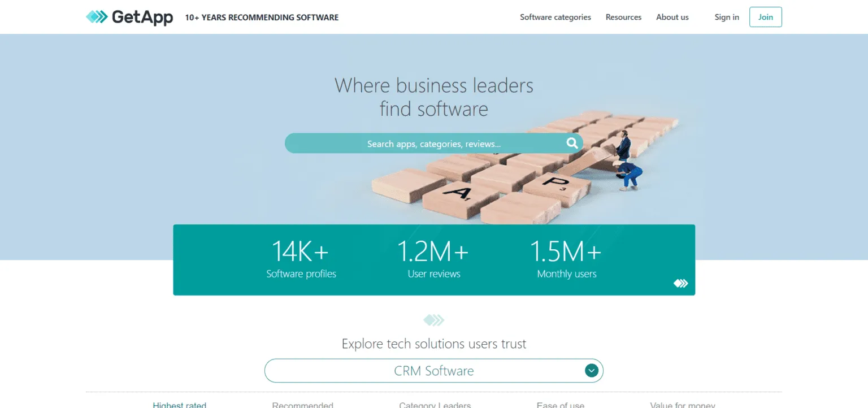Open the Resources menu
The width and height of the screenshot is (868, 408).
tap(623, 17)
